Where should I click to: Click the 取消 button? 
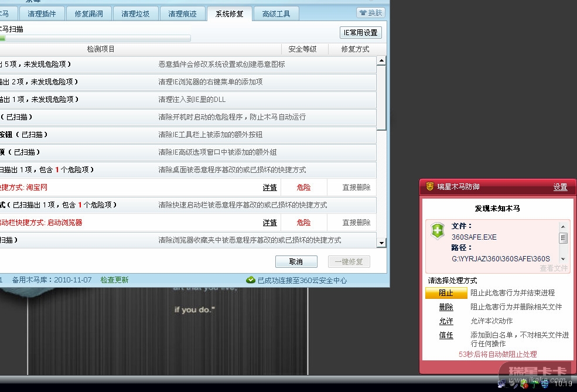click(x=296, y=262)
